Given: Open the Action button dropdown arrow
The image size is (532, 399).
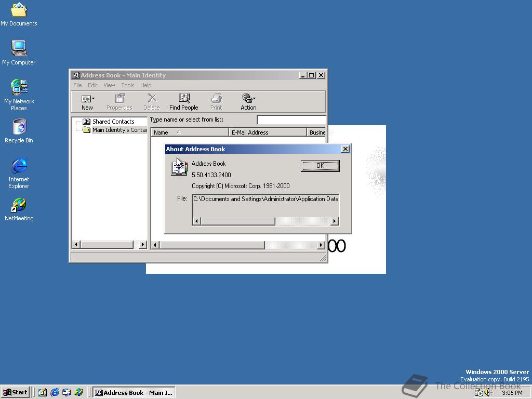Looking at the screenshot, I should 255,99.
